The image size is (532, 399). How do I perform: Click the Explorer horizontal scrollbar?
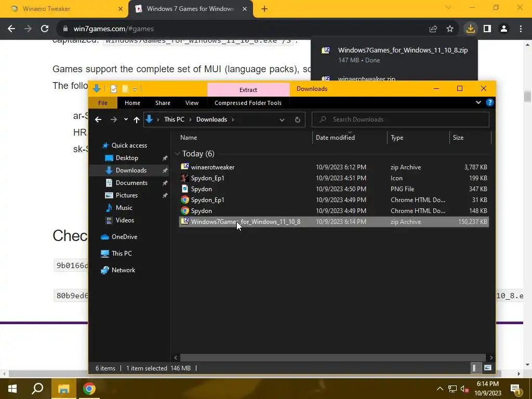tap(333, 357)
